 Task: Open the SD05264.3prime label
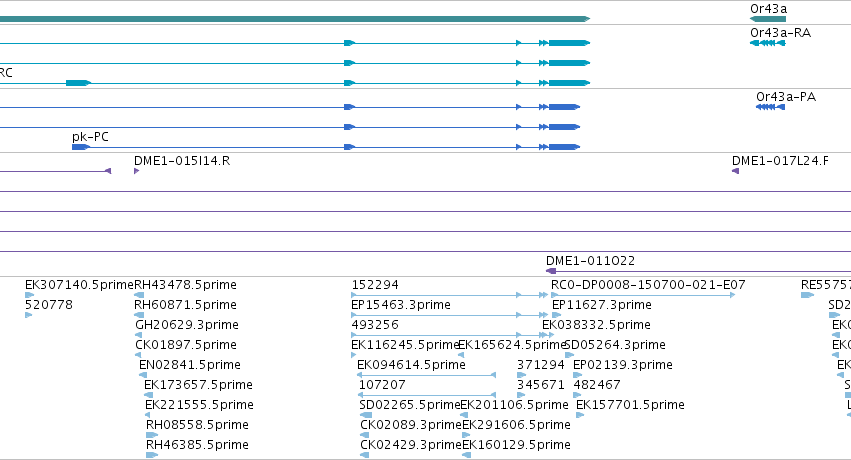click(x=615, y=345)
